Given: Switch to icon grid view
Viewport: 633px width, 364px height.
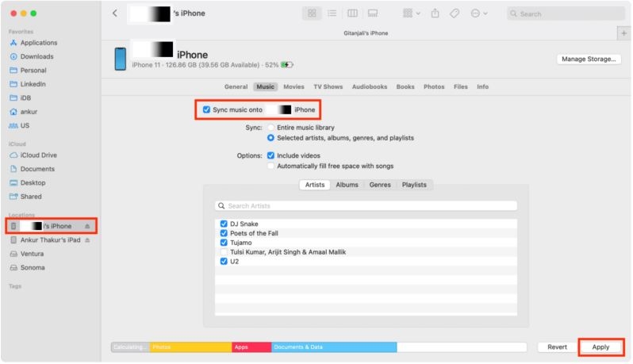Looking at the screenshot, I should click(x=312, y=13).
